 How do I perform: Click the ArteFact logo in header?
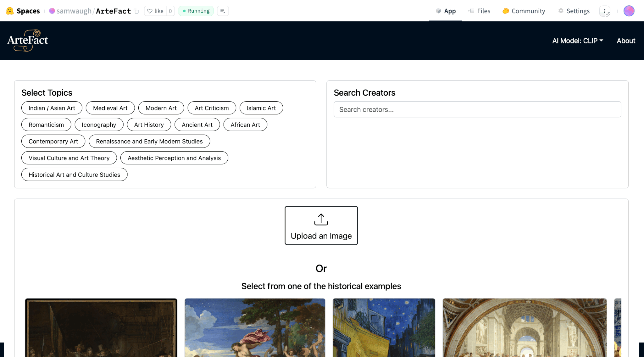tap(28, 41)
